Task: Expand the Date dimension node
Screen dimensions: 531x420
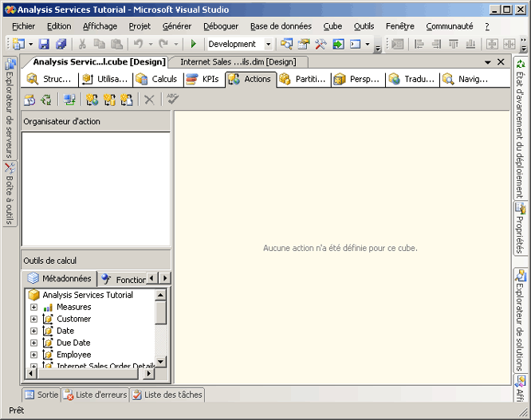Action: 33,331
